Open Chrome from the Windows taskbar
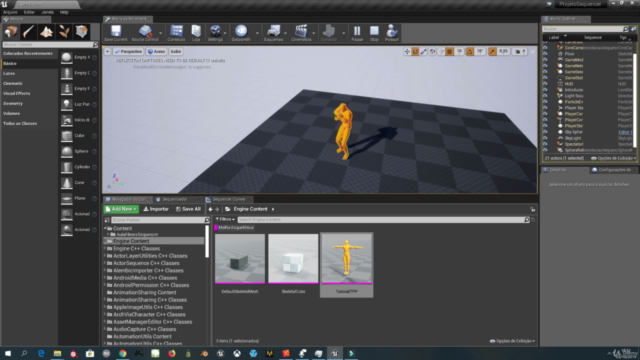Viewport: 640px width, 360px height. click(122, 353)
